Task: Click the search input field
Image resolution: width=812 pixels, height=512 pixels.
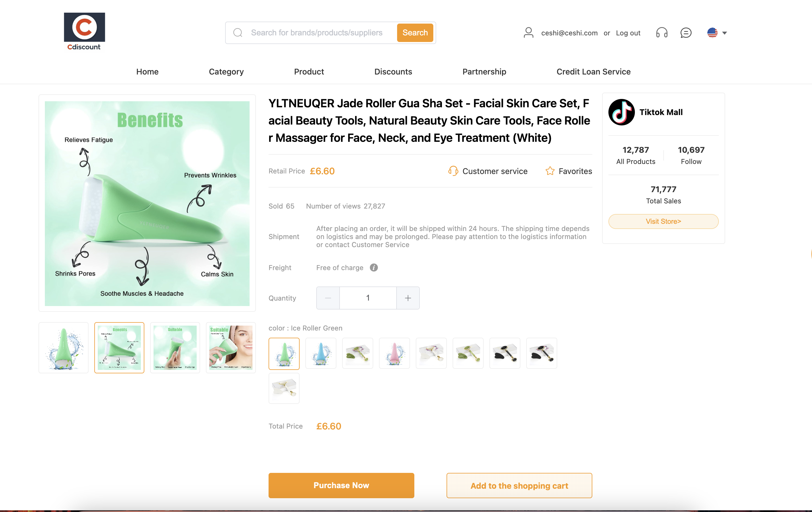Action: click(317, 33)
